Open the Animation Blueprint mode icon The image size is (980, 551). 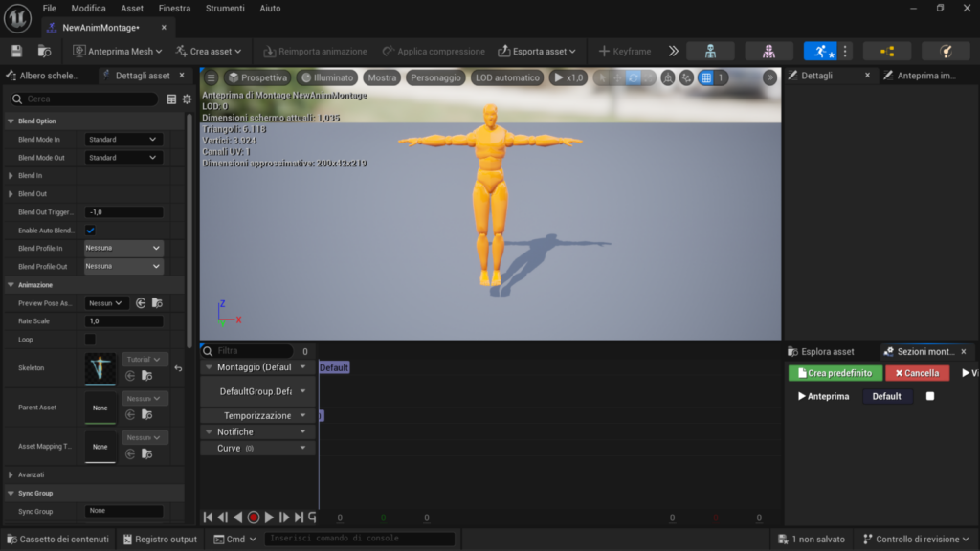tap(886, 51)
